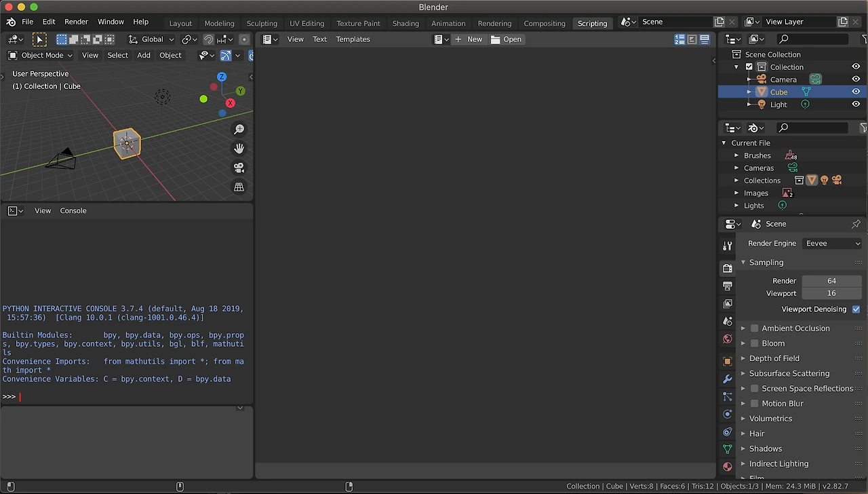Open the Scene properties tab

tap(728, 321)
